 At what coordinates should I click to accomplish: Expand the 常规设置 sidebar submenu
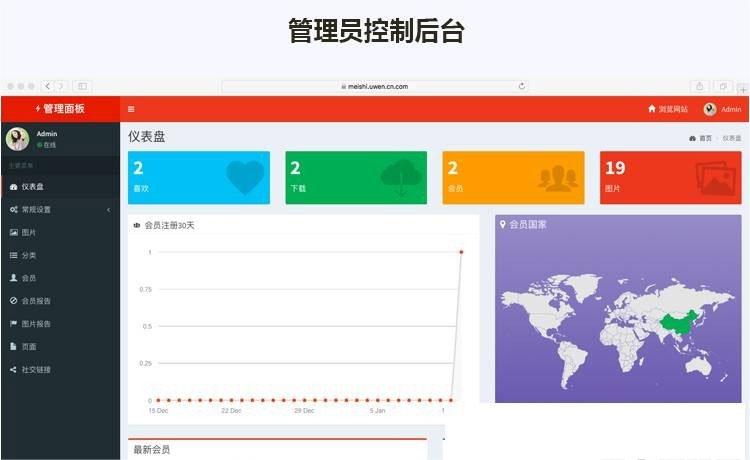[60, 210]
